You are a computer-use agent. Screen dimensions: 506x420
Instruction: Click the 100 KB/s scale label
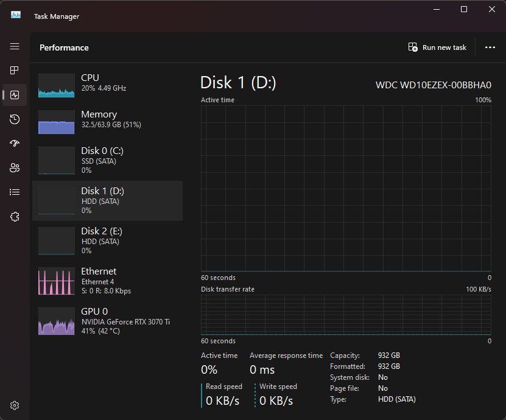(478, 289)
